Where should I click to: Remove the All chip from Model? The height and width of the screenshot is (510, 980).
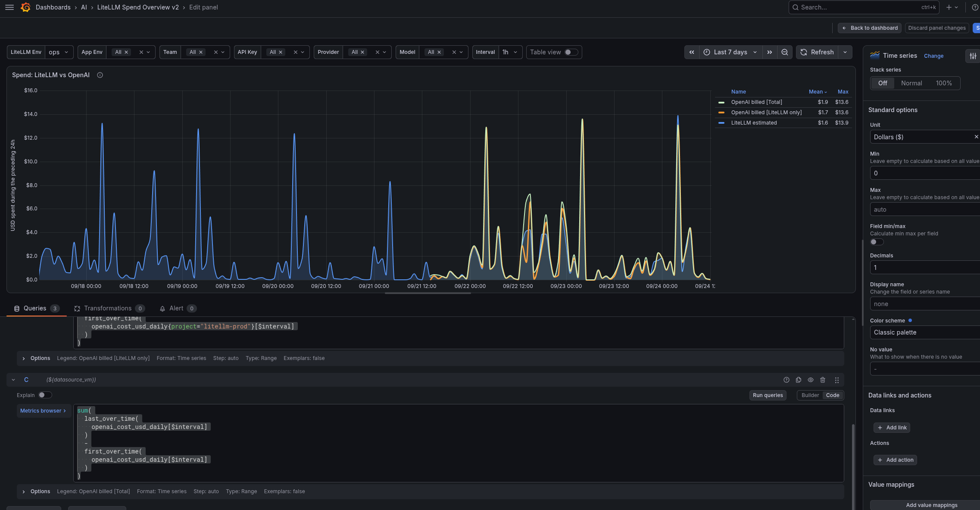[x=439, y=52]
